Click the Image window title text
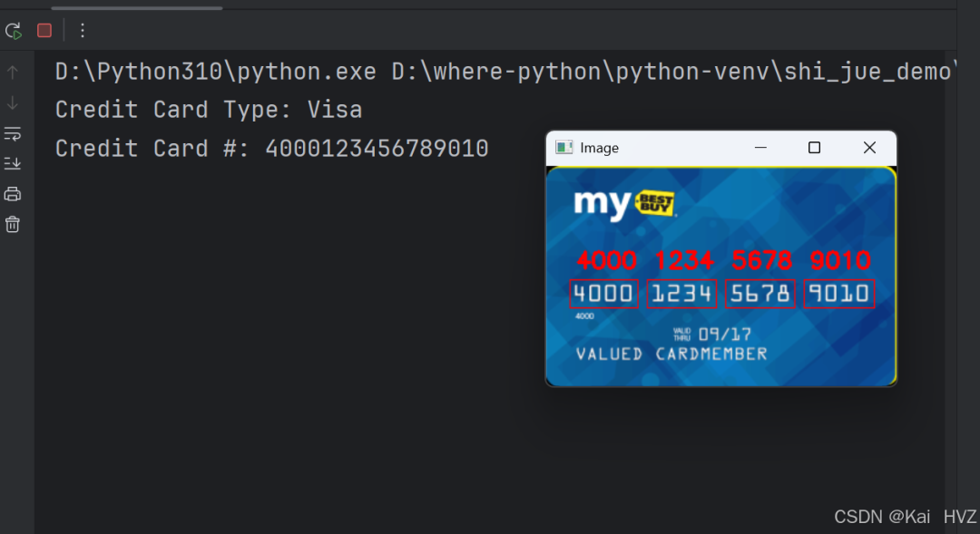The height and width of the screenshot is (534, 980). 600,148
